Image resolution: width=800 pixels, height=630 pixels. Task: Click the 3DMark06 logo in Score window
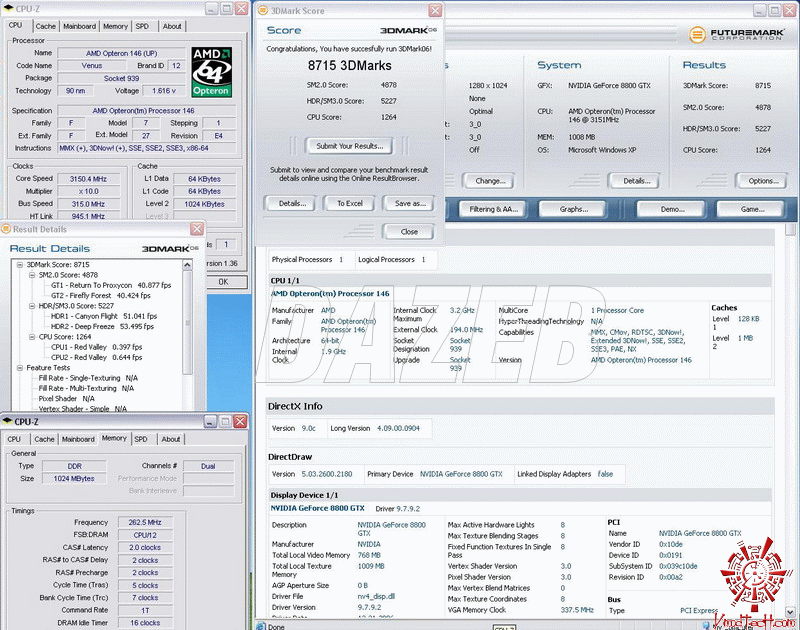(408, 31)
